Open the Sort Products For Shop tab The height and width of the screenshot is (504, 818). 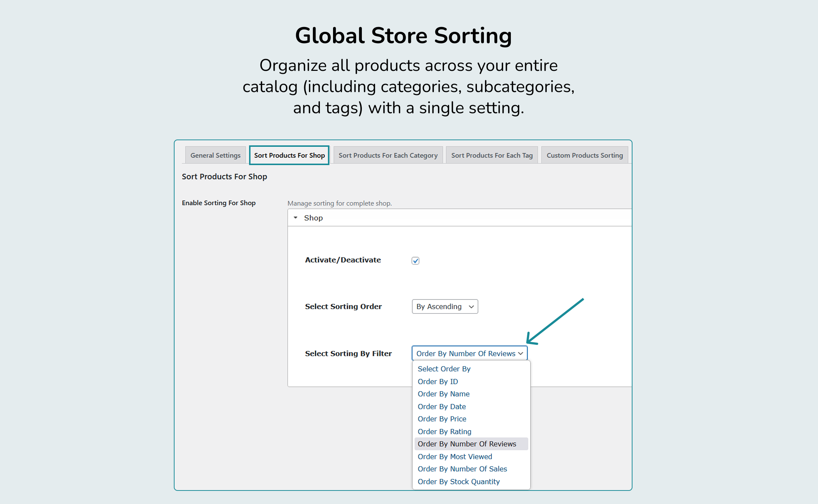[x=289, y=155]
